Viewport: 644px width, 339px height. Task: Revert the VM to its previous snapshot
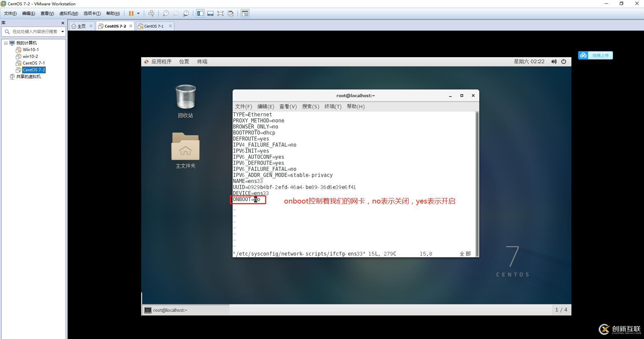[176, 13]
